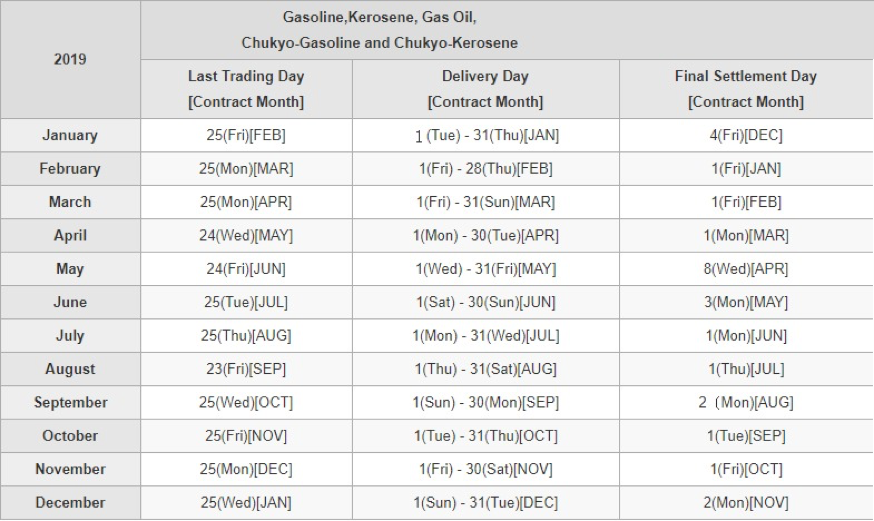Click the 24(Wed)[MAY] cell

(246, 236)
